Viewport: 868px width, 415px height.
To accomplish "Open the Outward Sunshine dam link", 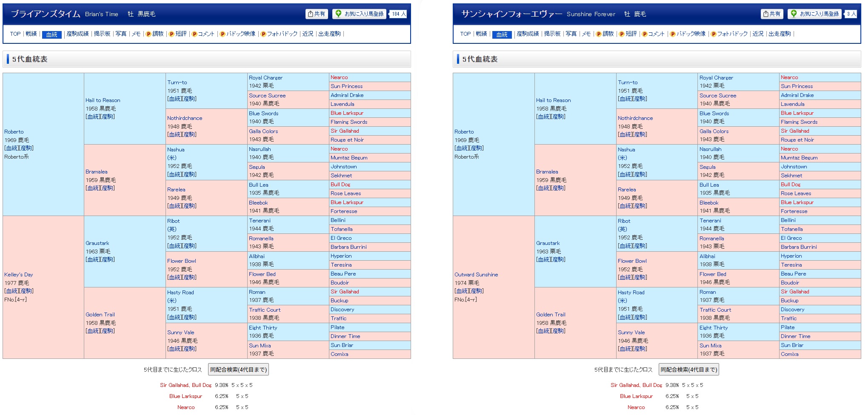I will [476, 275].
